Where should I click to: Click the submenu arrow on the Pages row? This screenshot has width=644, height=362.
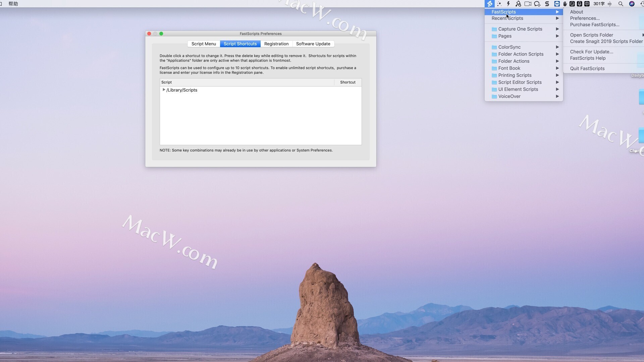pyautogui.click(x=557, y=36)
